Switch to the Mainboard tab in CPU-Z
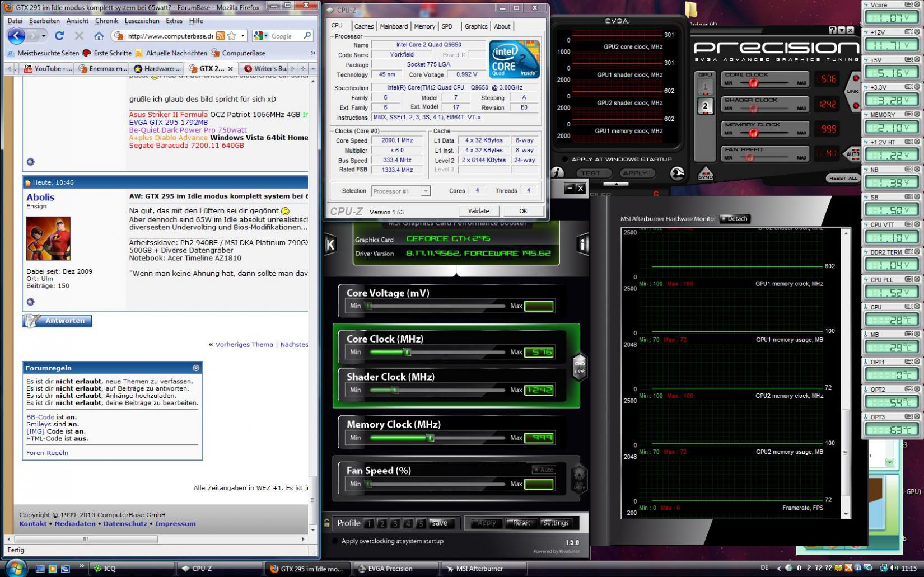The height and width of the screenshot is (577, 924). [394, 26]
